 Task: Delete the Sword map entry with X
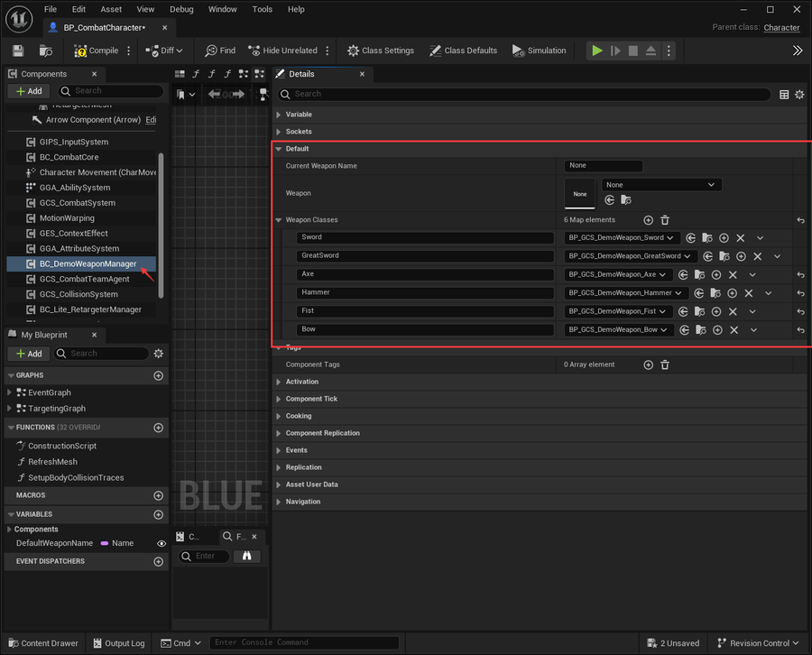(x=741, y=237)
